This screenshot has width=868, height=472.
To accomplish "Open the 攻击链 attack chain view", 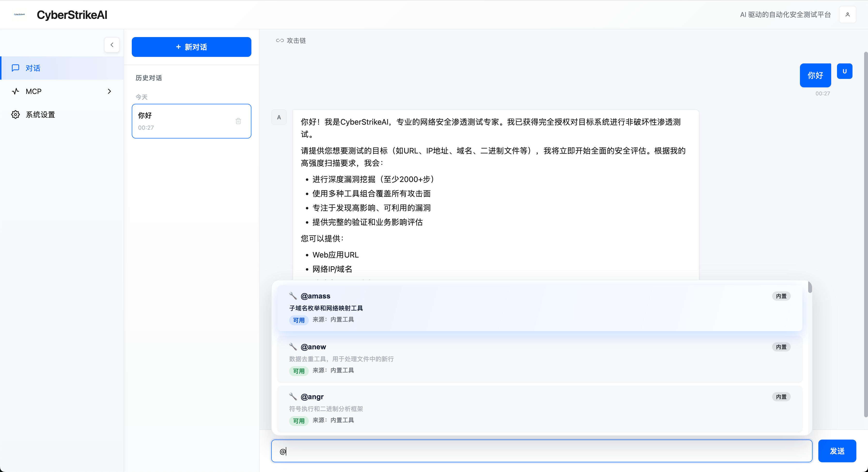I will (x=291, y=40).
